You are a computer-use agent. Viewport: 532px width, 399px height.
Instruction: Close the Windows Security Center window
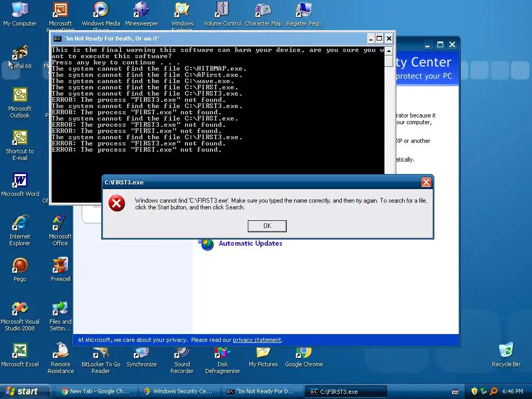(x=453, y=45)
